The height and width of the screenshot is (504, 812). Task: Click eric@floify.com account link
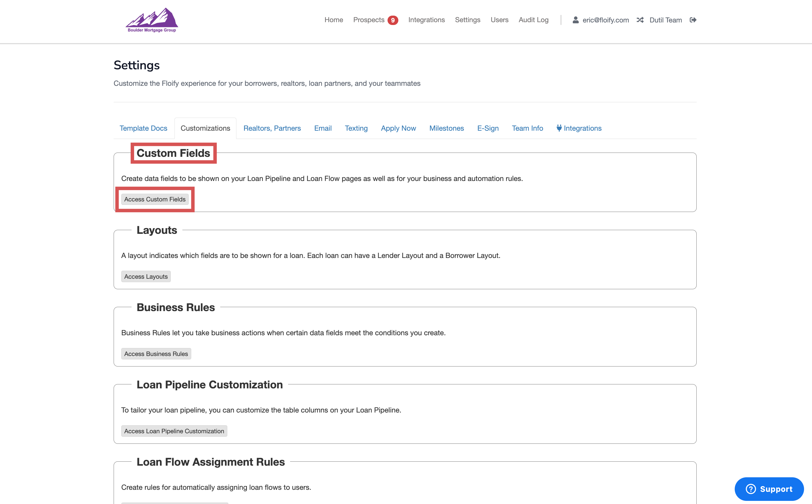coord(605,20)
